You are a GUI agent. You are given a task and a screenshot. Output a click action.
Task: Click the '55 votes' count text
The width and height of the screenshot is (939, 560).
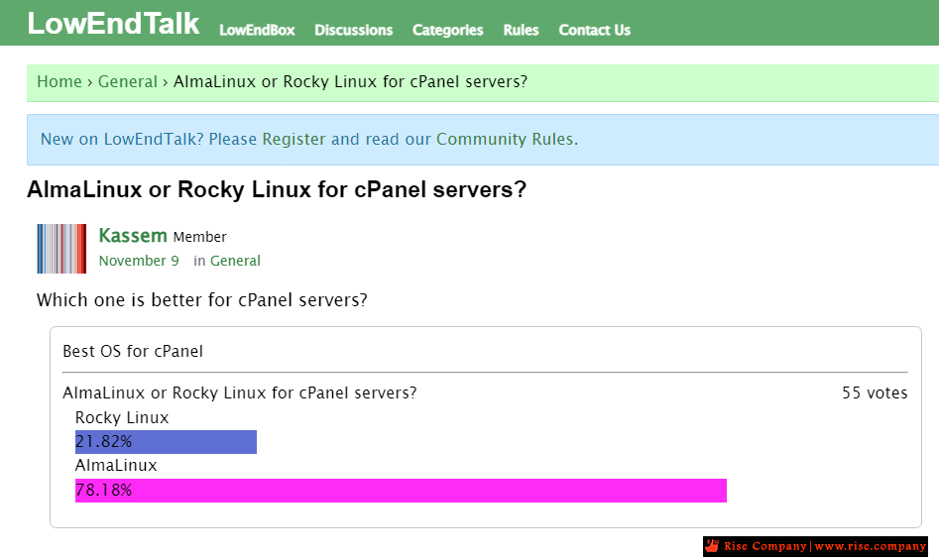875,393
